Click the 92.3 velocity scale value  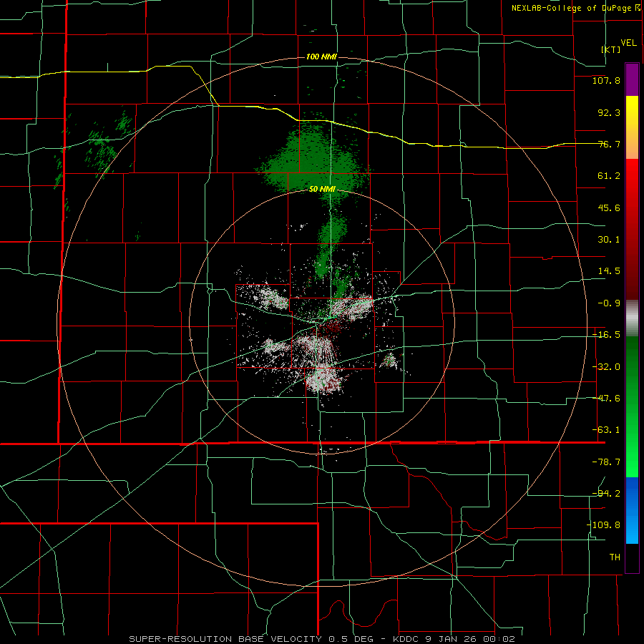click(x=609, y=112)
